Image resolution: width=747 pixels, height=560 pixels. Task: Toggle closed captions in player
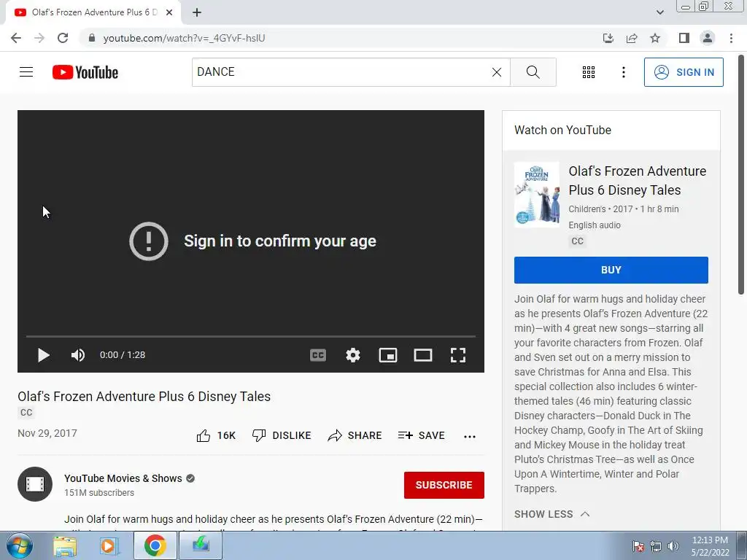click(318, 355)
